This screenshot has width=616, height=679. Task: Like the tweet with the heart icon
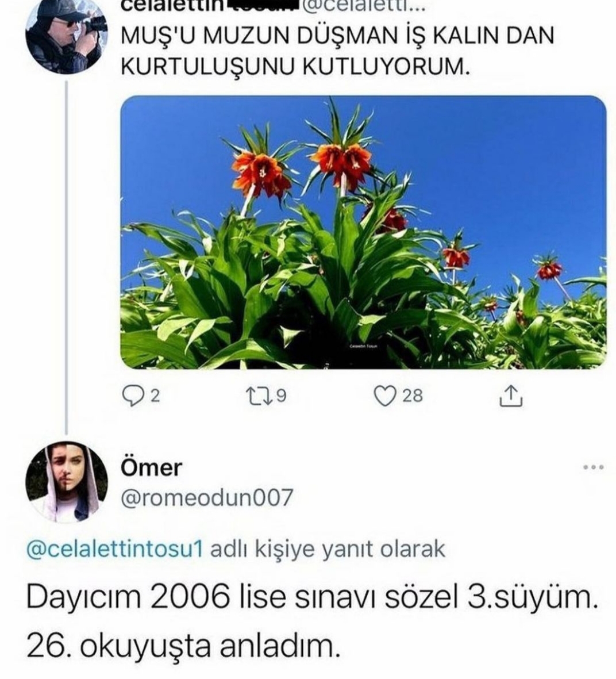coord(383,396)
